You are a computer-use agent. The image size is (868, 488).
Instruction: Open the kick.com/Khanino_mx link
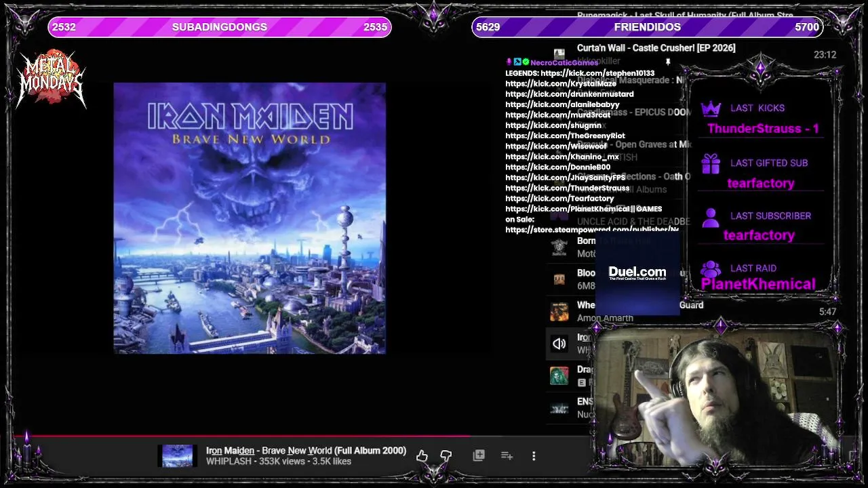click(x=562, y=157)
